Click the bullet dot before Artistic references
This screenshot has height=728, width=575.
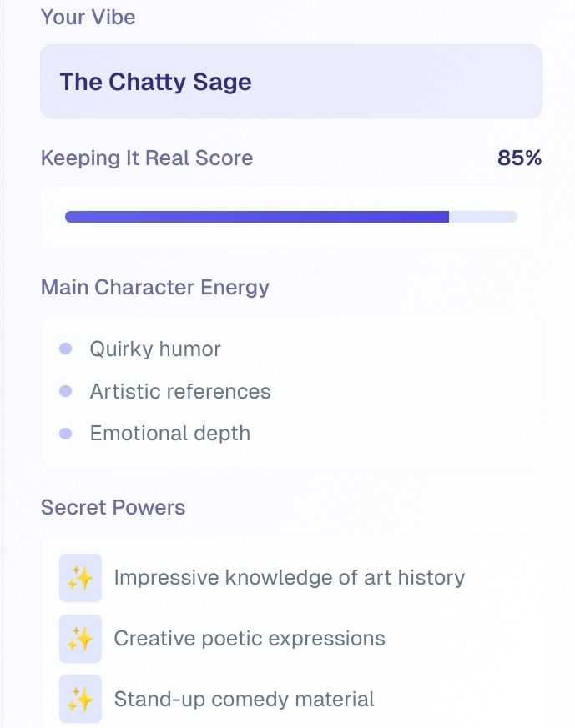point(66,391)
